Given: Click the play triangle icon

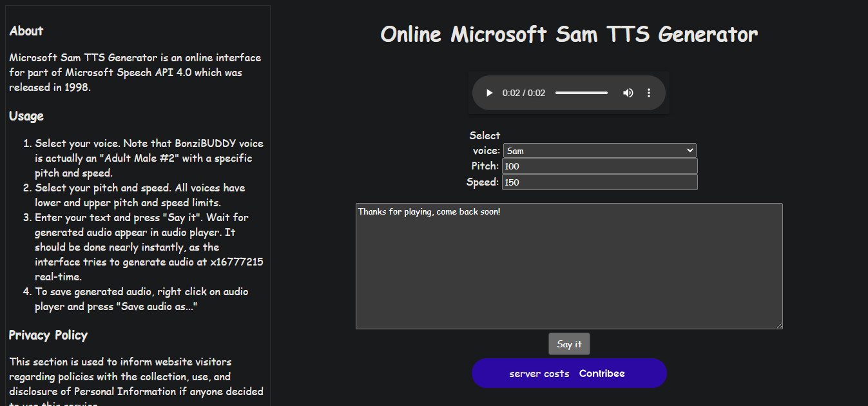Looking at the screenshot, I should (489, 92).
